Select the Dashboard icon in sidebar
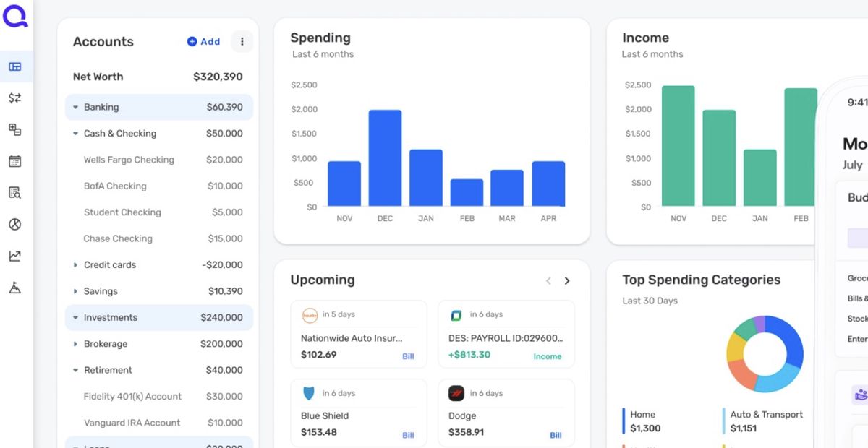The image size is (868, 448). [14, 66]
